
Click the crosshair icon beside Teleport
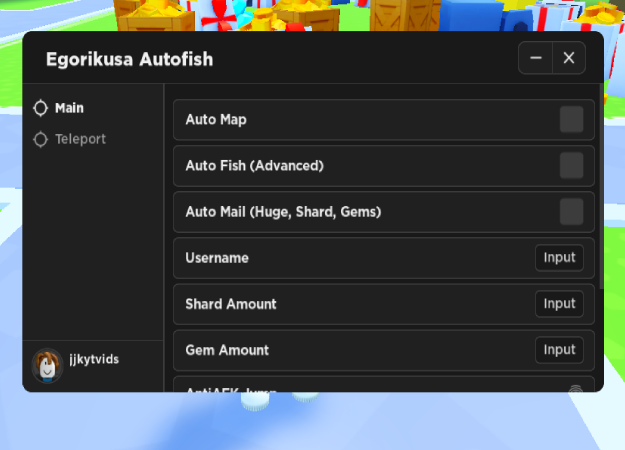click(x=41, y=140)
